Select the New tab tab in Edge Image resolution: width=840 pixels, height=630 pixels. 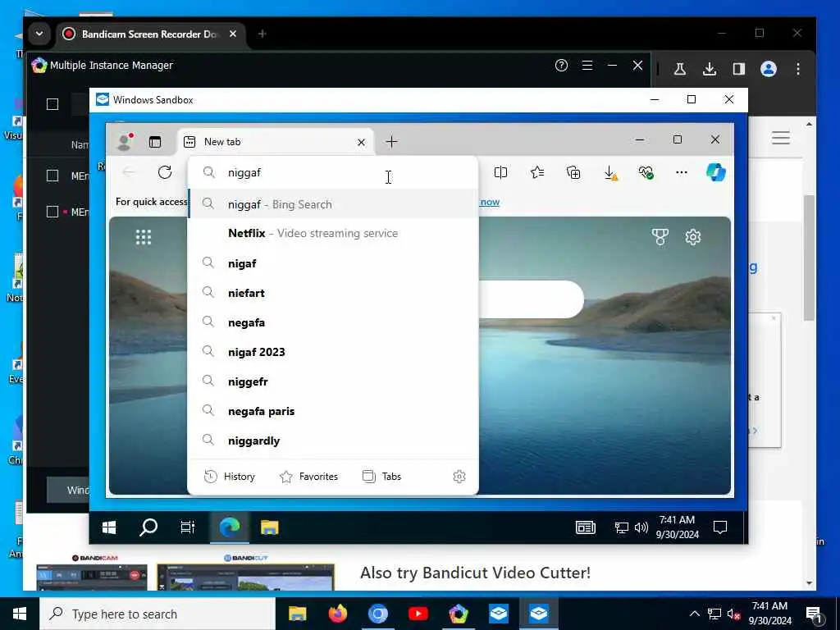(276, 142)
